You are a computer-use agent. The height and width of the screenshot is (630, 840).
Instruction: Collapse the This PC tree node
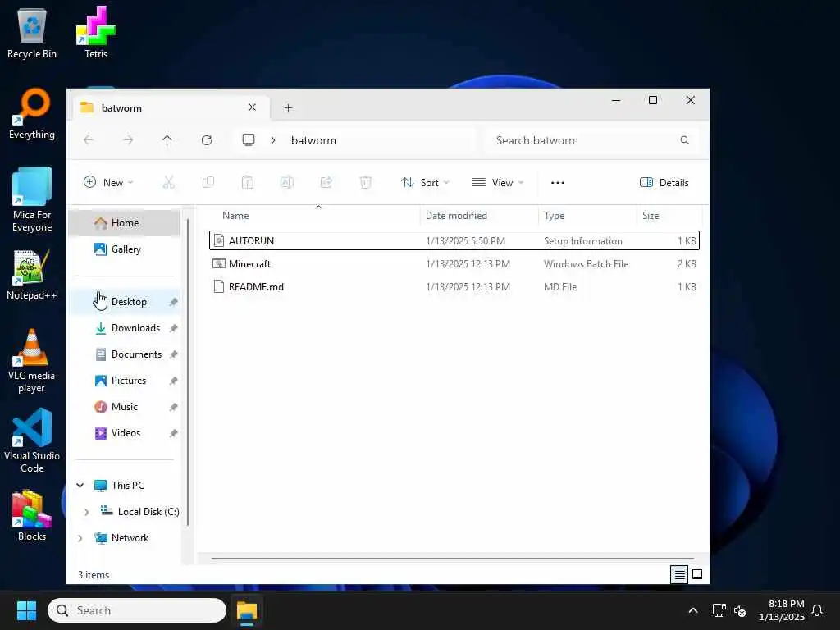80,486
